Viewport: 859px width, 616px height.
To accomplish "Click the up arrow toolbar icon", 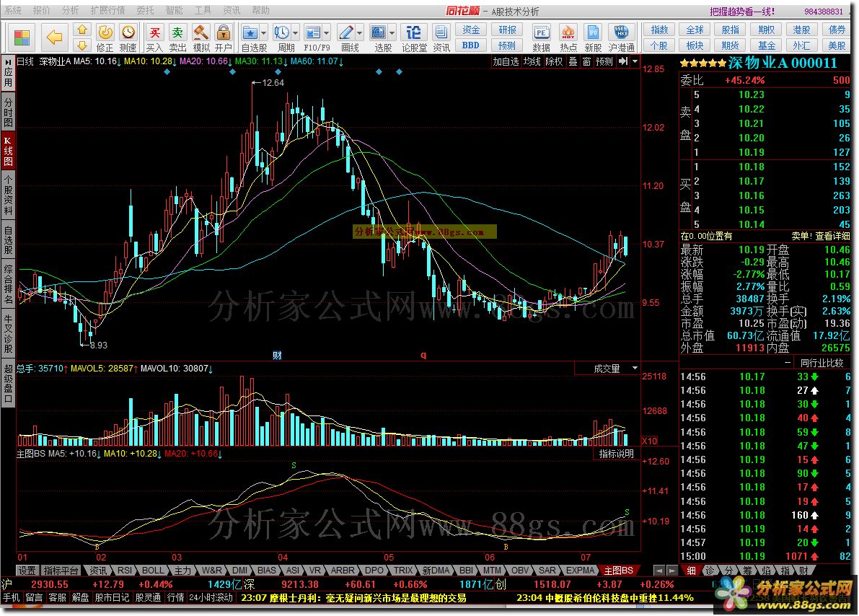I will pyautogui.click(x=82, y=30).
